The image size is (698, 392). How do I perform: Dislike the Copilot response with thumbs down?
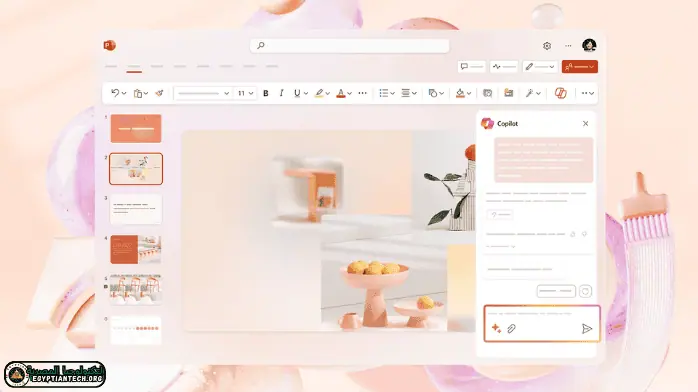coord(584,234)
